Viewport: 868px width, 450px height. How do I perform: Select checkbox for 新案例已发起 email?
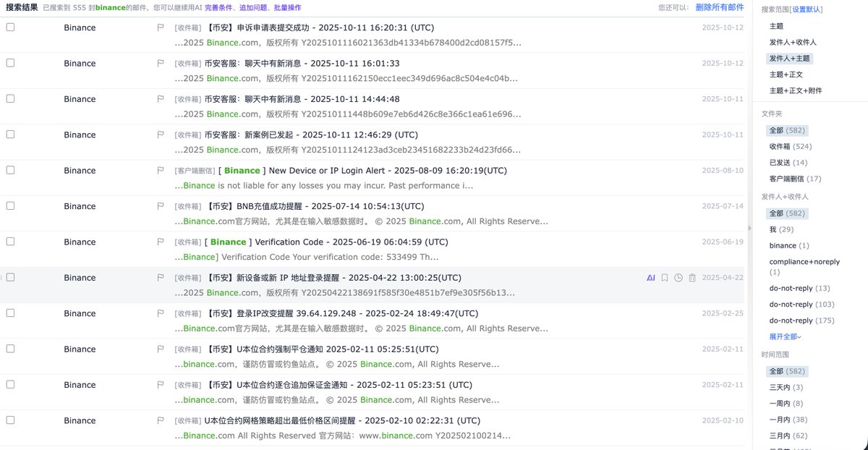point(10,134)
